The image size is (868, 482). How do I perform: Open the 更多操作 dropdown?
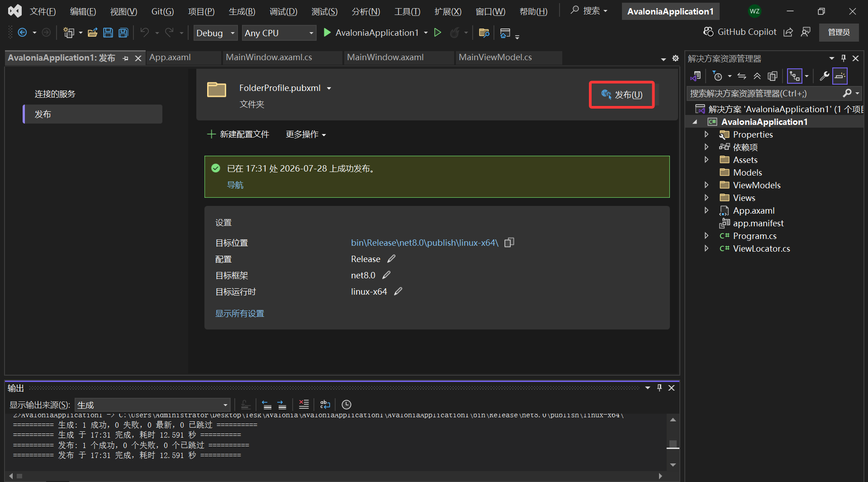coord(306,134)
